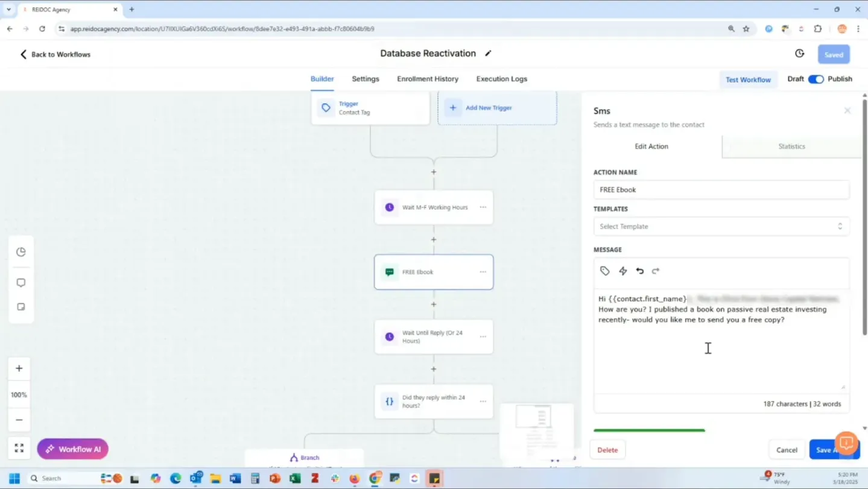The image size is (868, 489).
Task: Fit workflow to screen with expand icon
Action: click(x=19, y=448)
